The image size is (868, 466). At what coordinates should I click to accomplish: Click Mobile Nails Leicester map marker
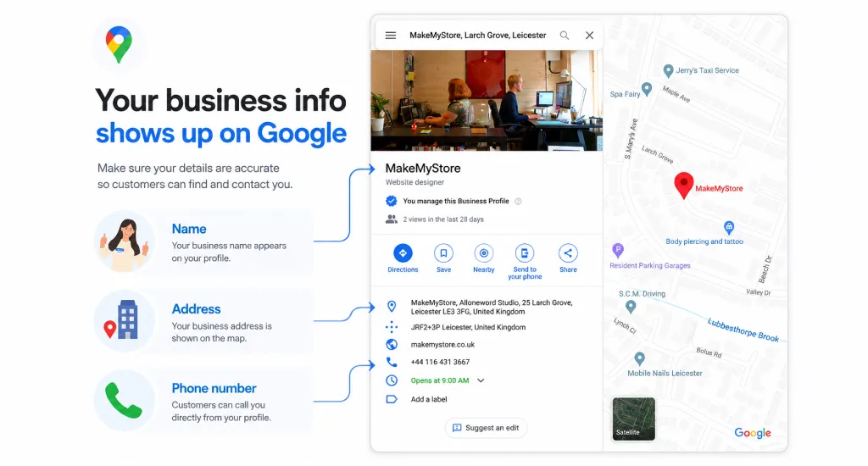(639, 358)
